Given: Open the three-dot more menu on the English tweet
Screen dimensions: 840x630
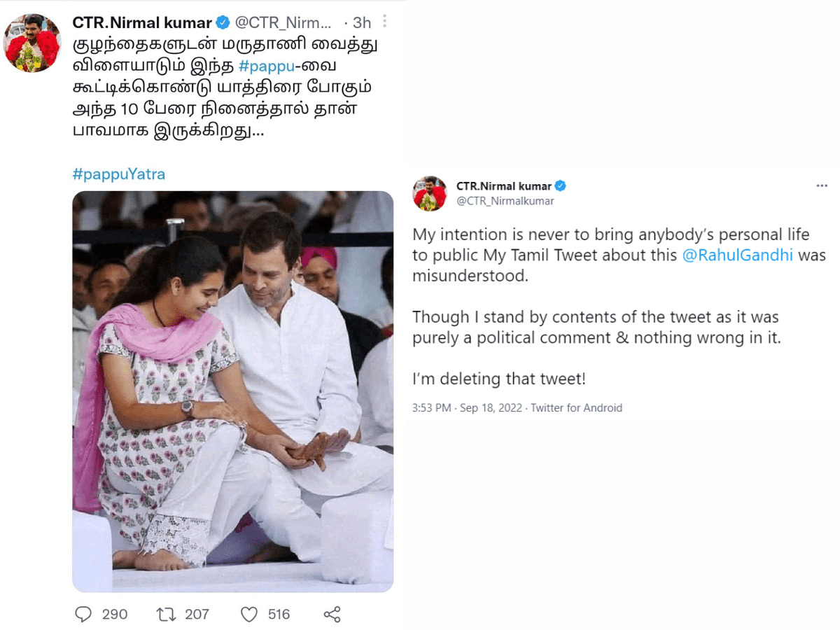Looking at the screenshot, I should point(822,186).
